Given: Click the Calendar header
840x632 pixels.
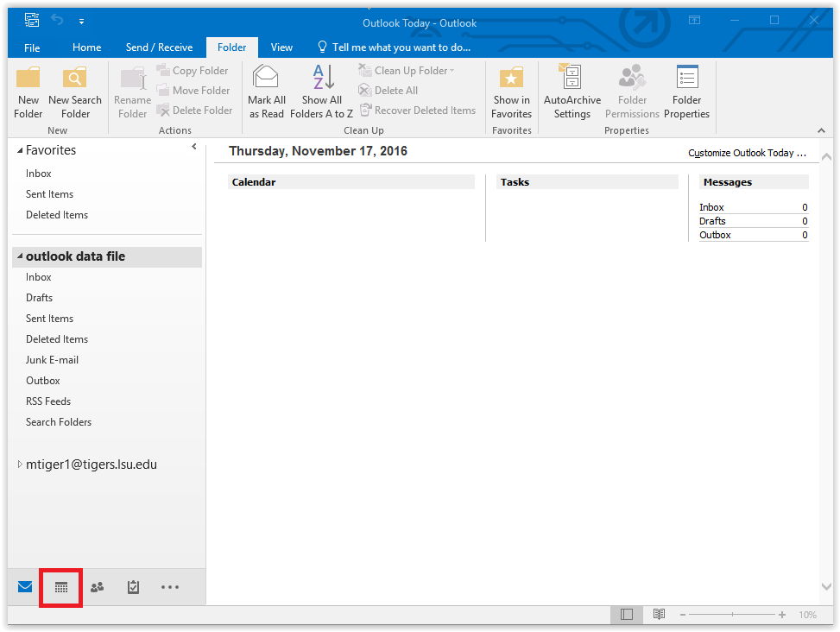Looking at the screenshot, I should (351, 182).
